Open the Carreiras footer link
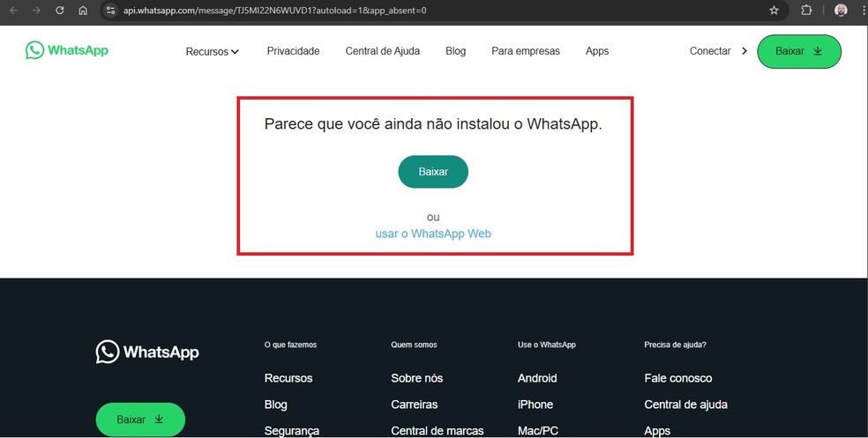This screenshot has width=868, height=438. (x=414, y=405)
